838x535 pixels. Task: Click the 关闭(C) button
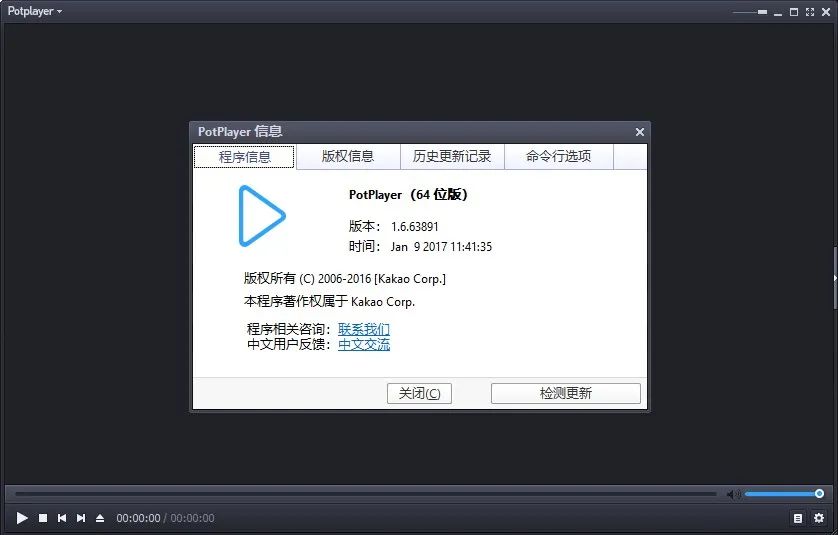420,393
